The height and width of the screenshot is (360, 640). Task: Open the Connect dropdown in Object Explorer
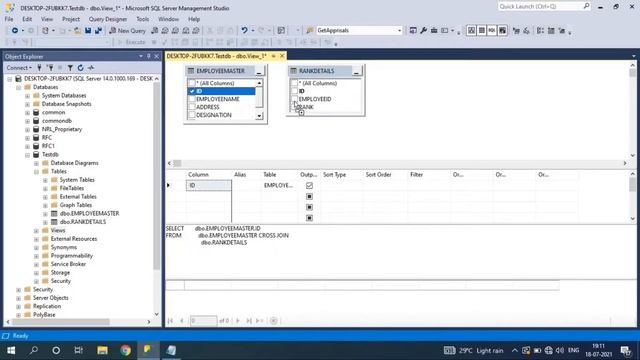[x=19, y=68]
